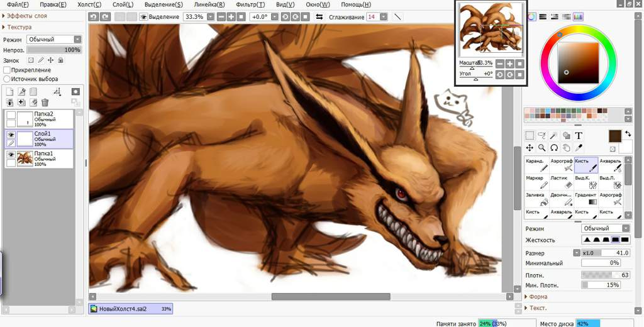Open the rotation angle +0.0° dropdown
This screenshot has width=644, height=327.
274,17
